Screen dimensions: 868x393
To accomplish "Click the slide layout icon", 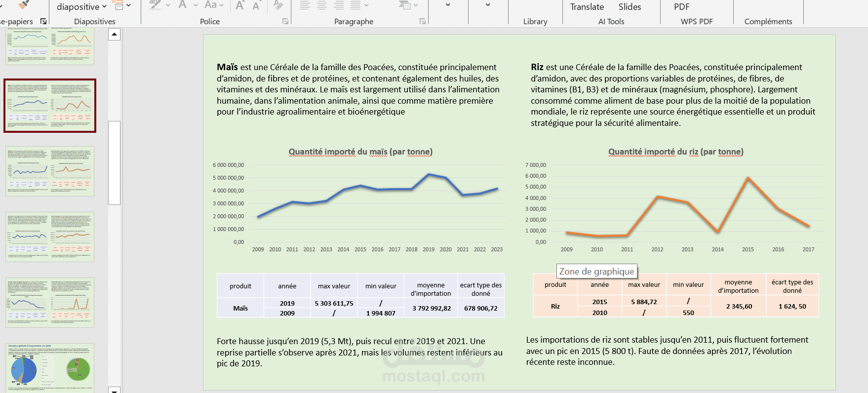I will pos(118,5).
